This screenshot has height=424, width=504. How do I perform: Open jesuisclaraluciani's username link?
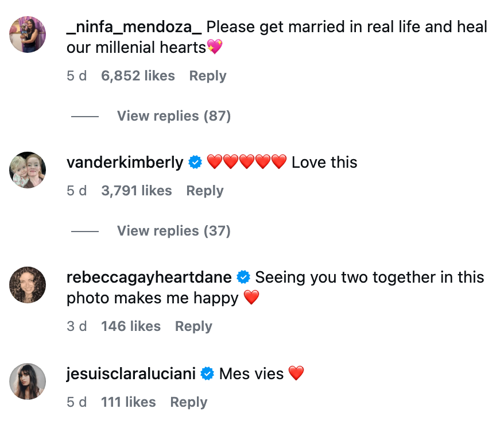[131, 374]
